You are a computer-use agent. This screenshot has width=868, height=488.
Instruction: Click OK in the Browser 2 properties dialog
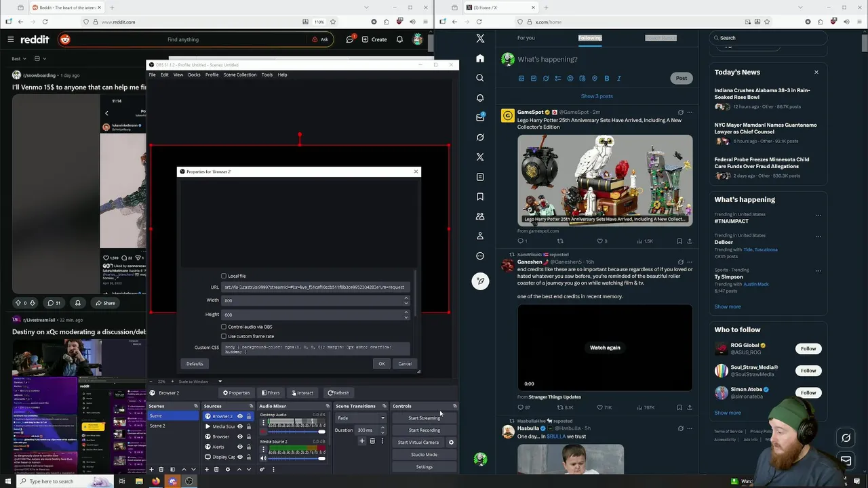382,364
